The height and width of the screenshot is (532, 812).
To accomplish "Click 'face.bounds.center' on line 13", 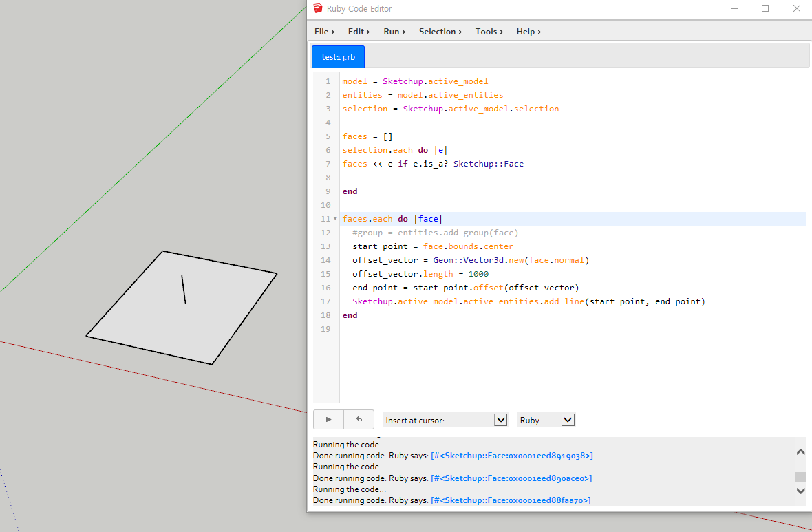I will click(x=468, y=246).
